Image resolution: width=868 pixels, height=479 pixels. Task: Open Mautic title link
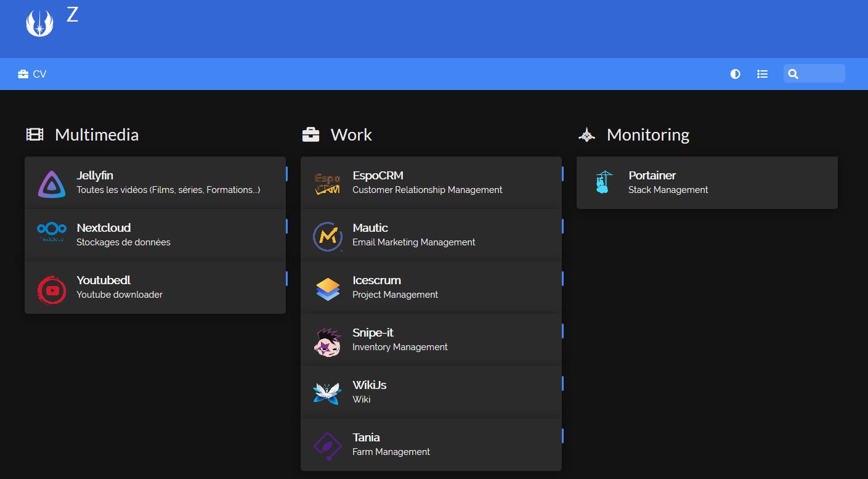click(370, 228)
